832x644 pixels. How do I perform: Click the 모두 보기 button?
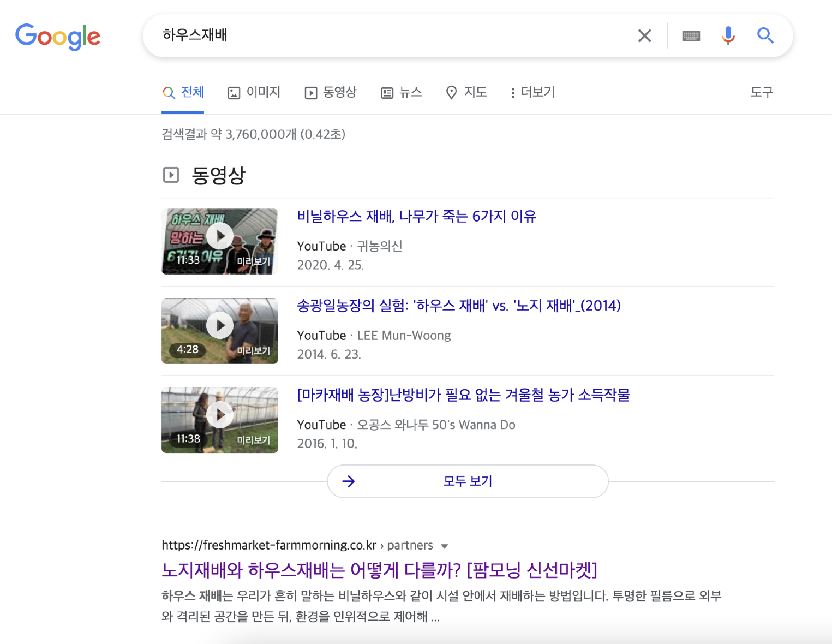point(467,481)
